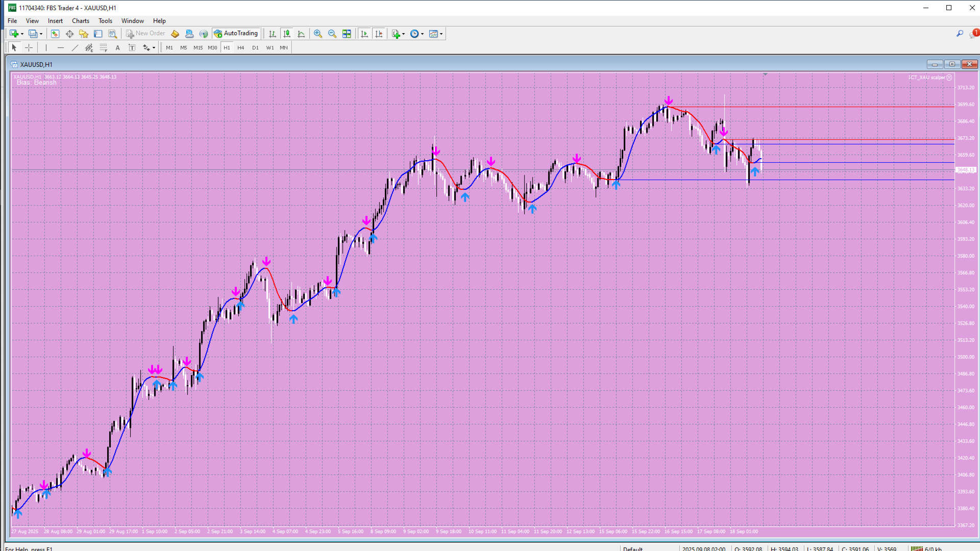Switch timeframe to MN
This screenshot has height=551, width=980.
click(x=284, y=47)
